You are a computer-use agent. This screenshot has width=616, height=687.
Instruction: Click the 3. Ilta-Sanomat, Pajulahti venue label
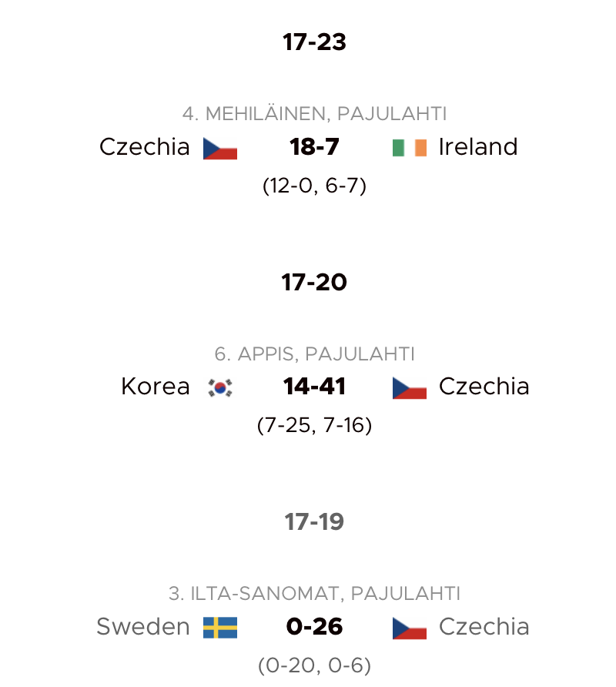click(315, 594)
